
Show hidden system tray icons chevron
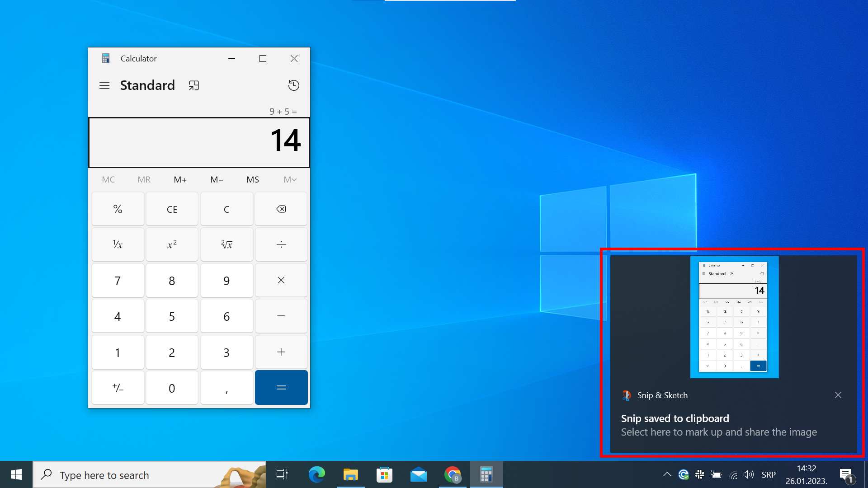click(667, 474)
